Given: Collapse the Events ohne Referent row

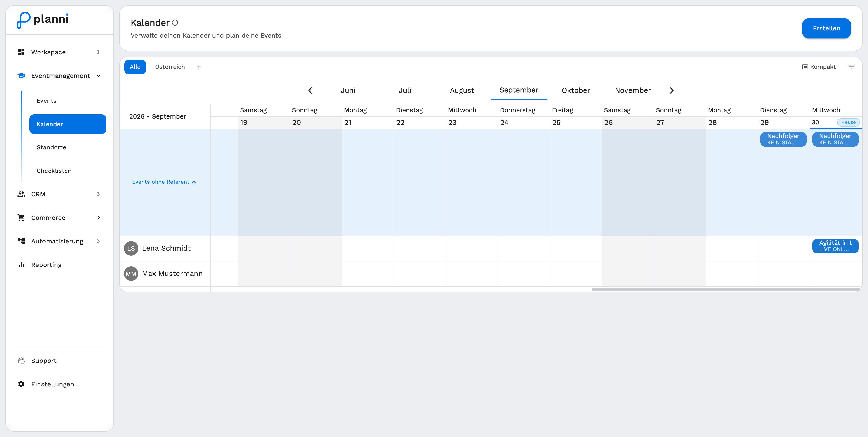Looking at the screenshot, I should (x=164, y=182).
